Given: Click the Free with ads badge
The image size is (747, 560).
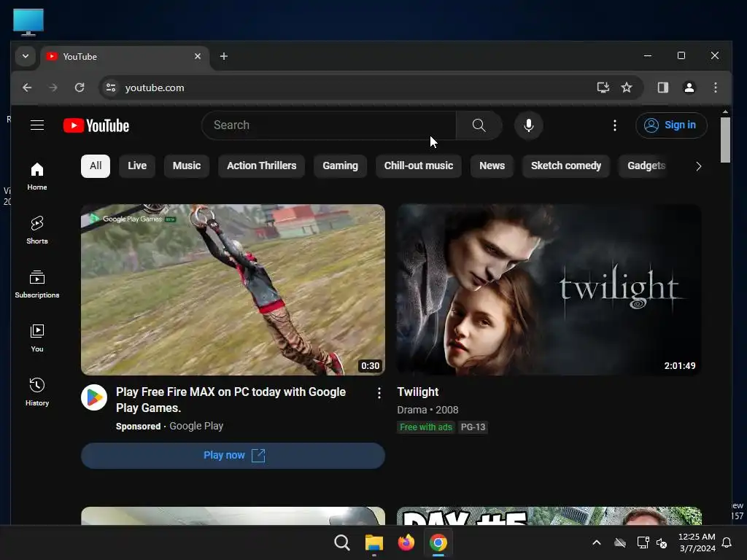Looking at the screenshot, I should 426,427.
